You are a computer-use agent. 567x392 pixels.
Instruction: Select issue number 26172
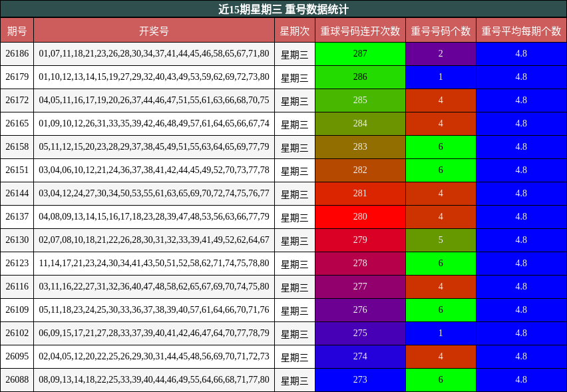coord(17,100)
